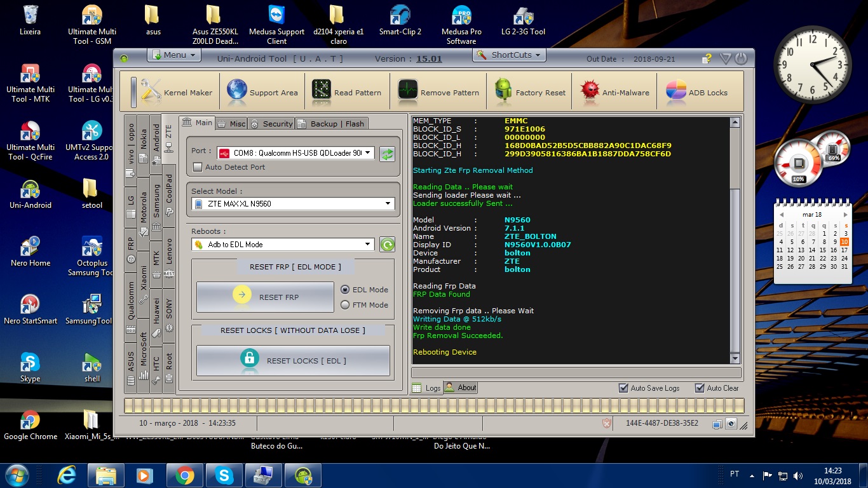Click the version 15.01 link

pyautogui.click(x=429, y=58)
